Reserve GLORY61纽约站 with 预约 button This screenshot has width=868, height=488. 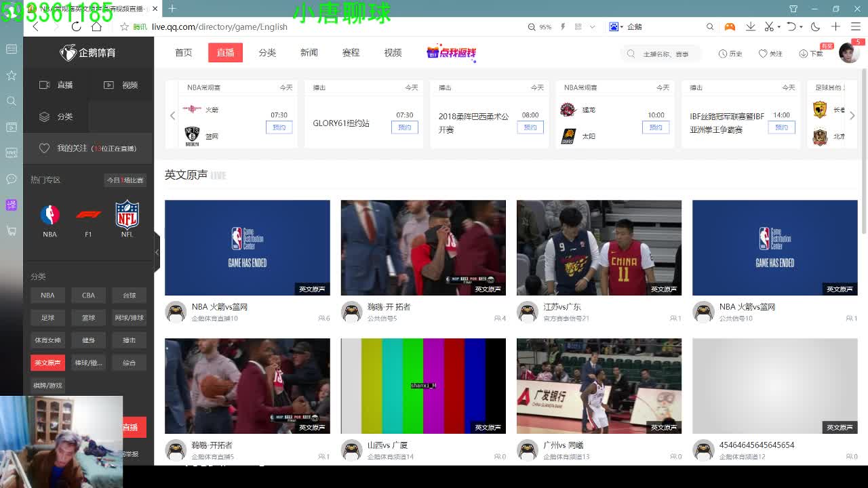pos(405,127)
